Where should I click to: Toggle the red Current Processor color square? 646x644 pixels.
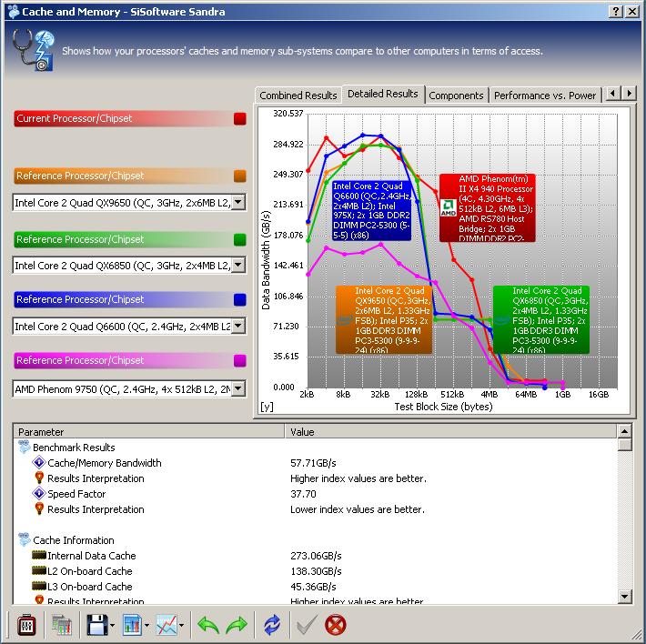(240, 118)
